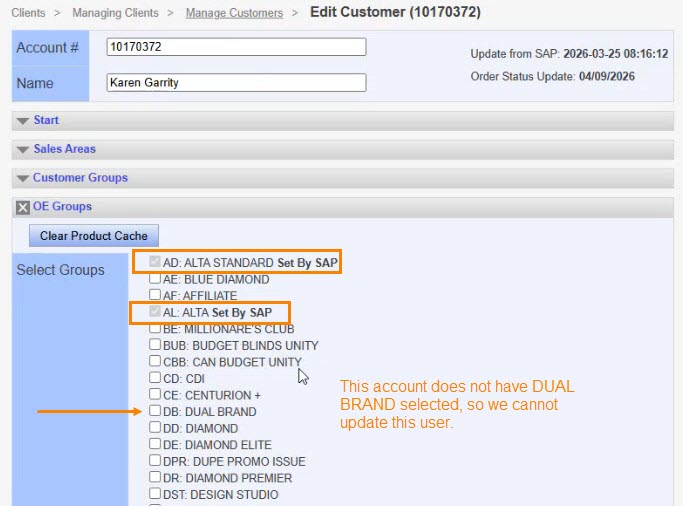Enable CE: CENTURION + checkbox
The image size is (683, 506).
point(155,395)
